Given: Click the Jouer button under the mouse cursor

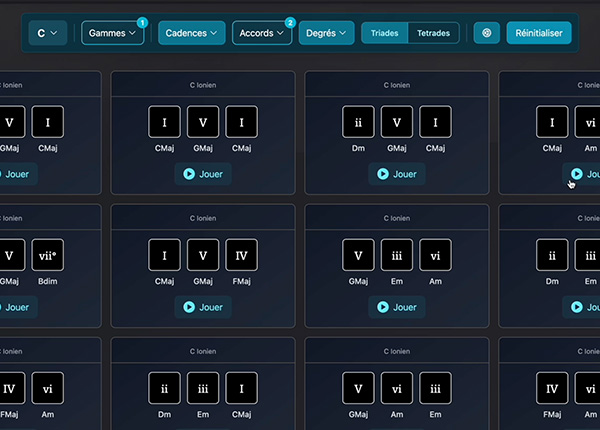Looking at the screenshot, I should [x=582, y=174].
